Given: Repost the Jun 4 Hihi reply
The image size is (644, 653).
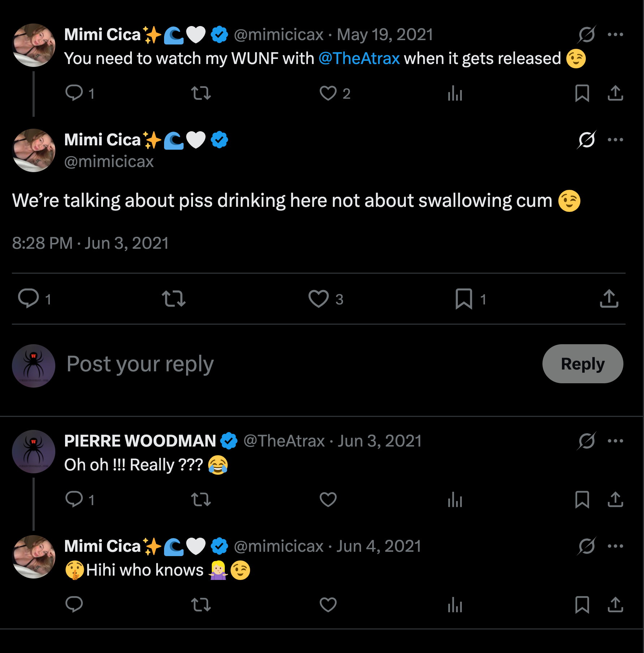Looking at the screenshot, I should click(201, 605).
